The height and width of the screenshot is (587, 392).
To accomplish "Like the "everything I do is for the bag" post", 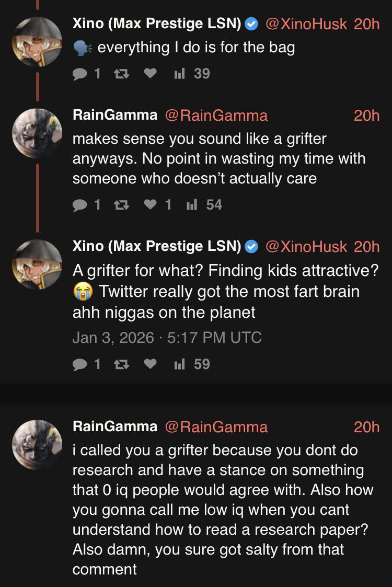I will 150,74.
